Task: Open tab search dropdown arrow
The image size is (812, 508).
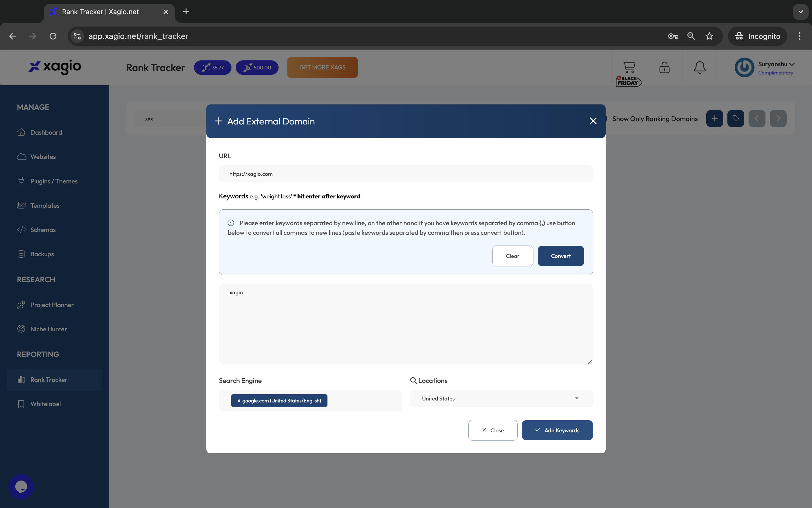Action: tap(801, 12)
